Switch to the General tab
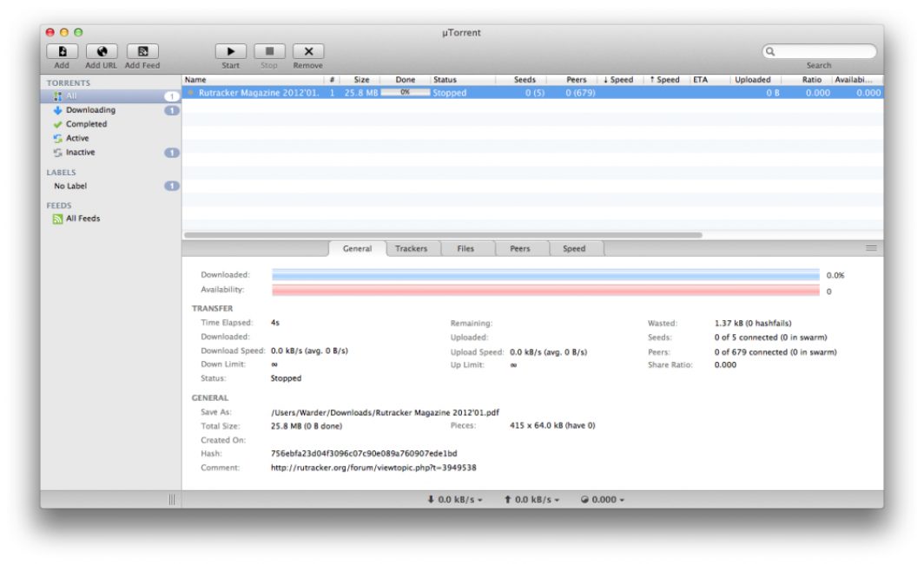Image resolution: width=924 pixels, height=564 pixels. pos(357,249)
